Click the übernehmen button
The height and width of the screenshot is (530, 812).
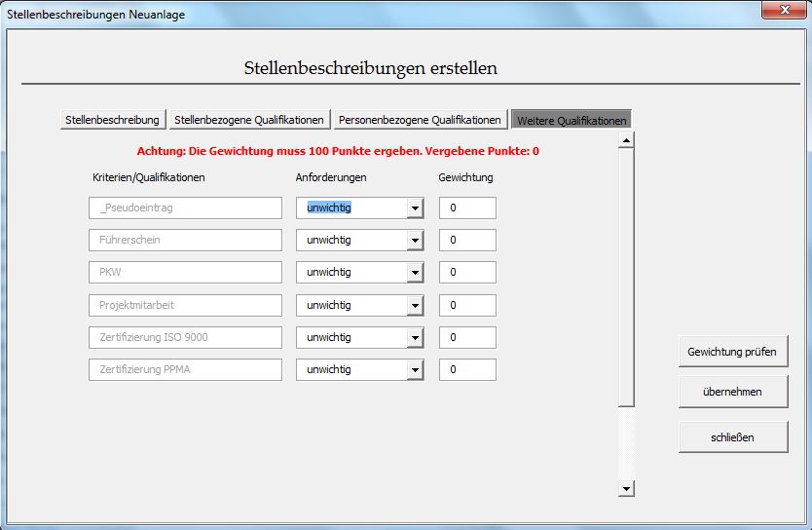(732, 392)
